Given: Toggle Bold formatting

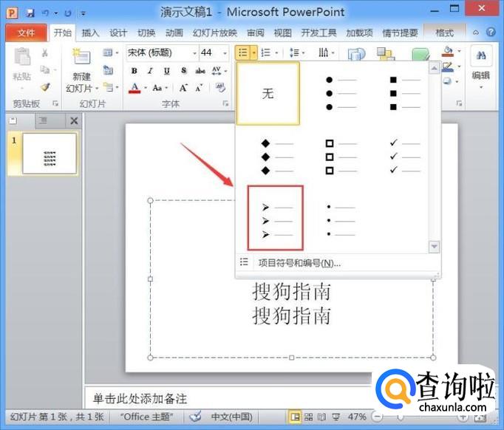Looking at the screenshot, I should pos(134,71).
